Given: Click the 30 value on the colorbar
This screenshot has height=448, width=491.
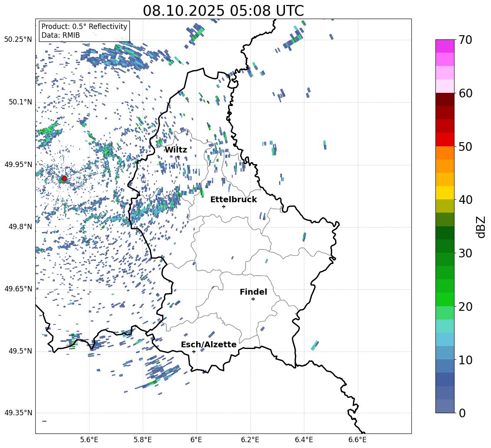Looking at the screenshot, I should click(x=465, y=253).
